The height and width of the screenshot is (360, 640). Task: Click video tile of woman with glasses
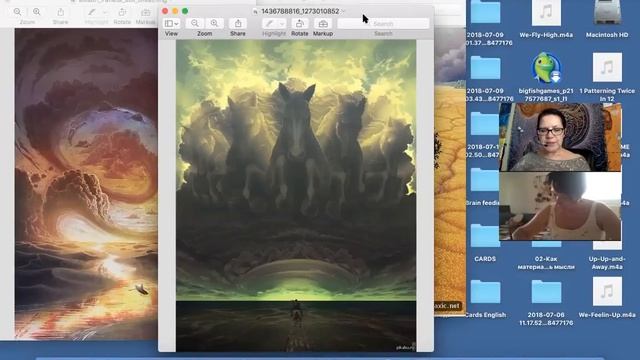tap(560, 137)
